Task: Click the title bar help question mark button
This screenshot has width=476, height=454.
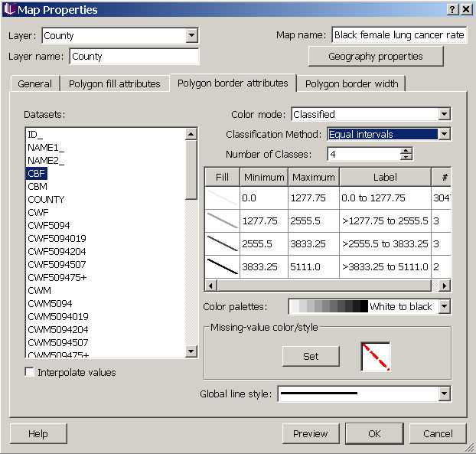Action: coord(452,9)
